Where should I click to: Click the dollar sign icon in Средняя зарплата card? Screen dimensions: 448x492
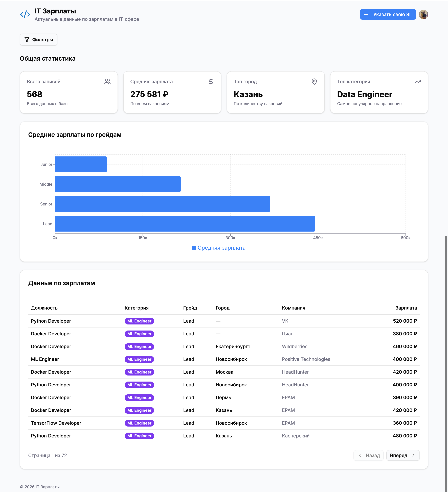(x=211, y=82)
